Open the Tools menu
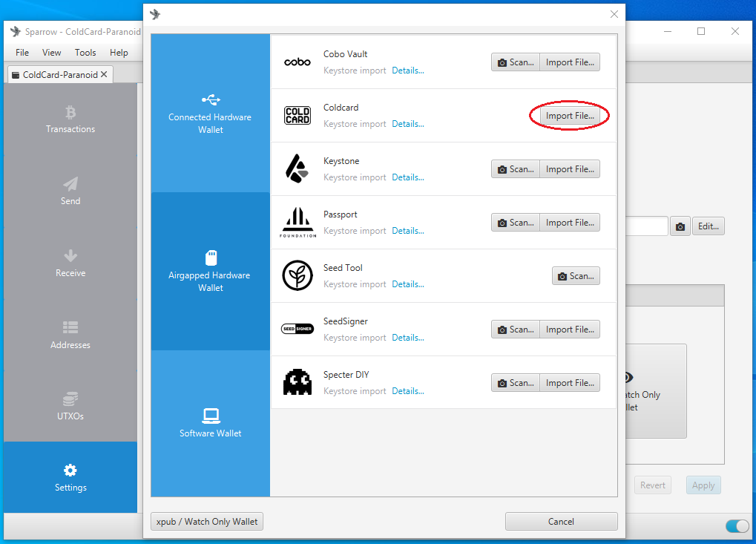 [x=85, y=53]
